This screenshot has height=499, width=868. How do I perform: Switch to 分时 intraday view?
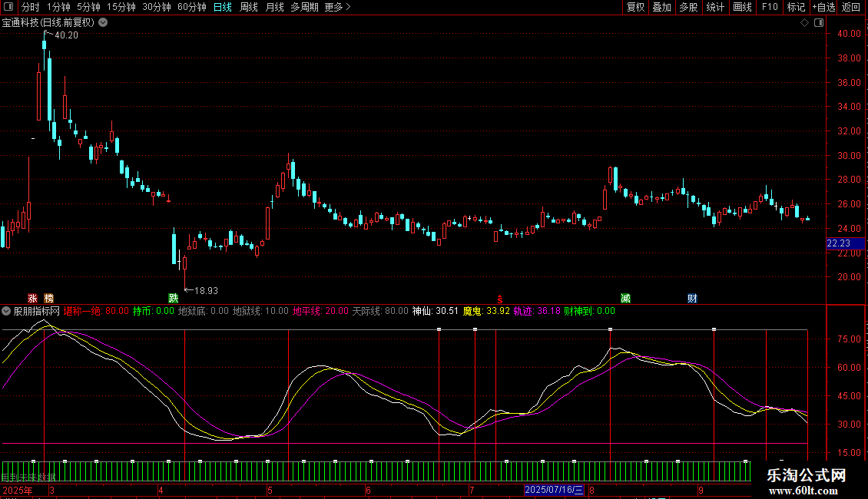(30, 7)
